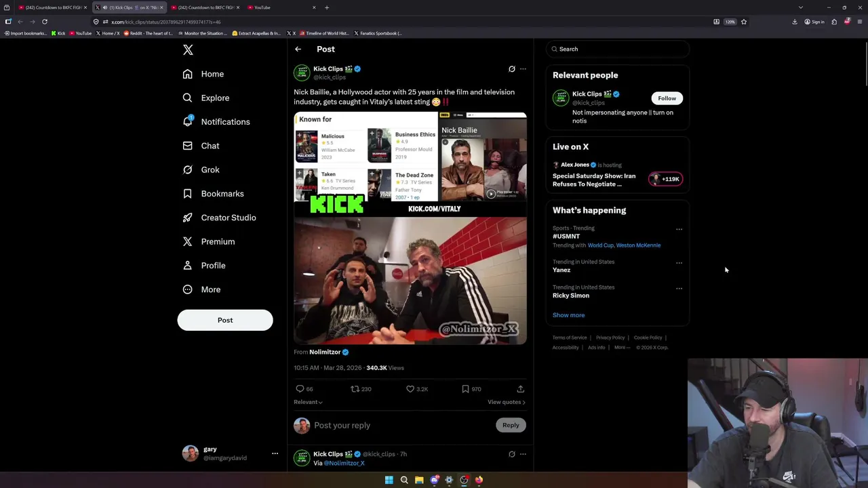This screenshot has height=488, width=868.
Task: Click Weston McKennie trending link
Action: (x=638, y=245)
